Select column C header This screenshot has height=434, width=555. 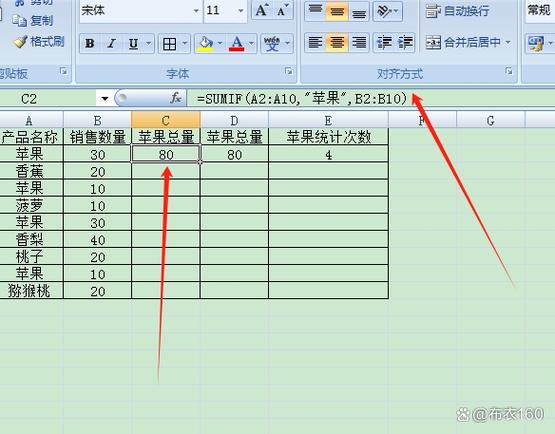pos(166,121)
